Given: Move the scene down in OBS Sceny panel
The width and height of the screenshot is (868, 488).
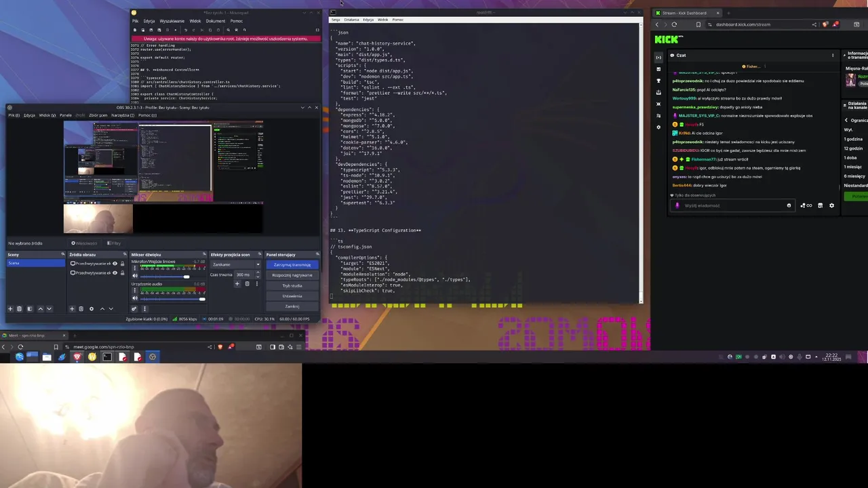Looking at the screenshot, I should [x=49, y=309].
